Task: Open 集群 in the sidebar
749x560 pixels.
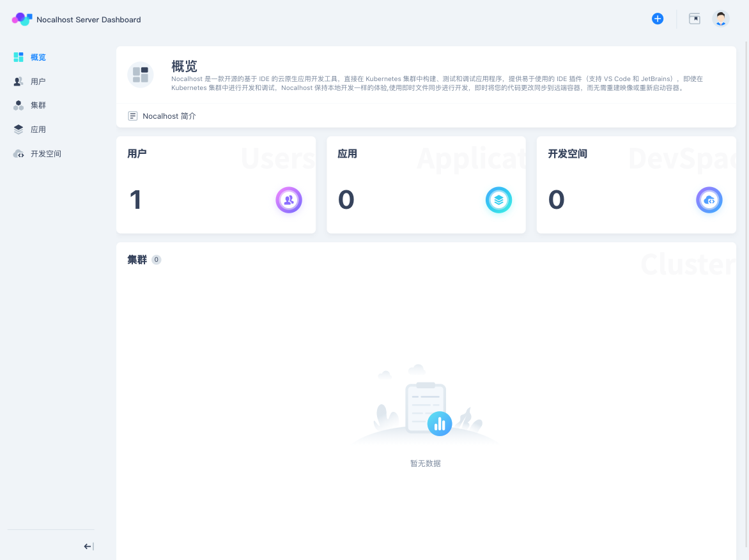Action: (x=38, y=105)
